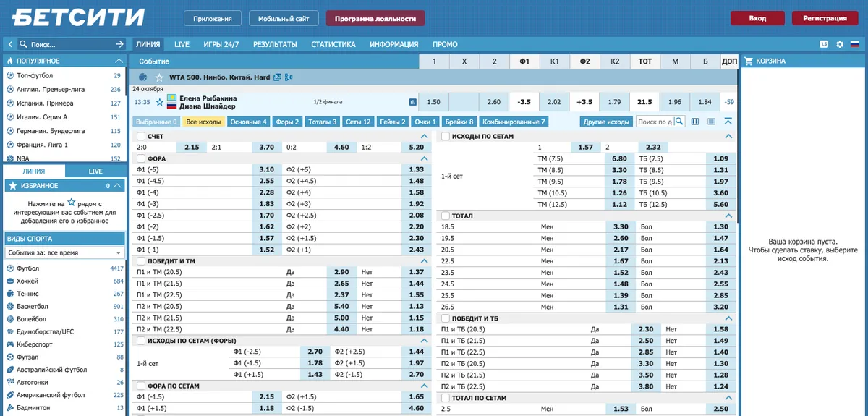Select odds 2.15 for score 2:0
This screenshot has height=416, width=868.
click(x=192, y=147)
